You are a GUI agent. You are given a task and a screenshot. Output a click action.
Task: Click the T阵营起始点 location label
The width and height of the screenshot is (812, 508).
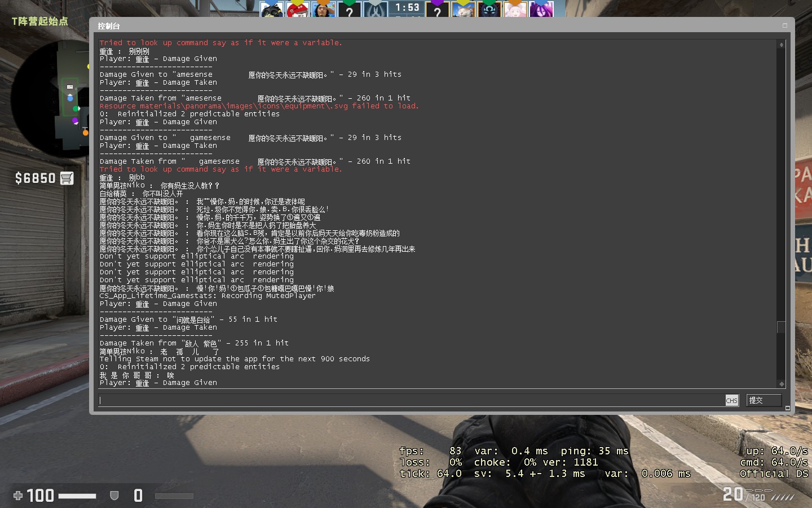pyautogui.click(x=39, y=21)
